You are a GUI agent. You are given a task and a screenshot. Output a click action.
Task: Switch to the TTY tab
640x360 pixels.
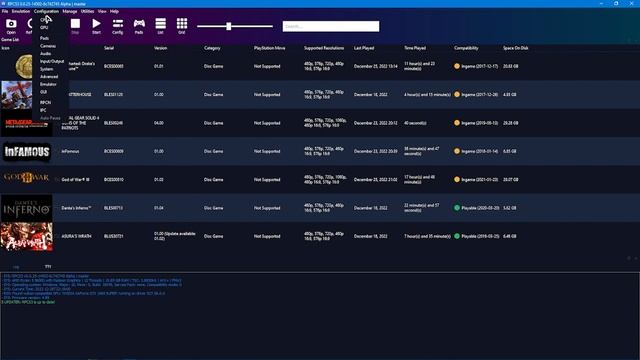48,267
